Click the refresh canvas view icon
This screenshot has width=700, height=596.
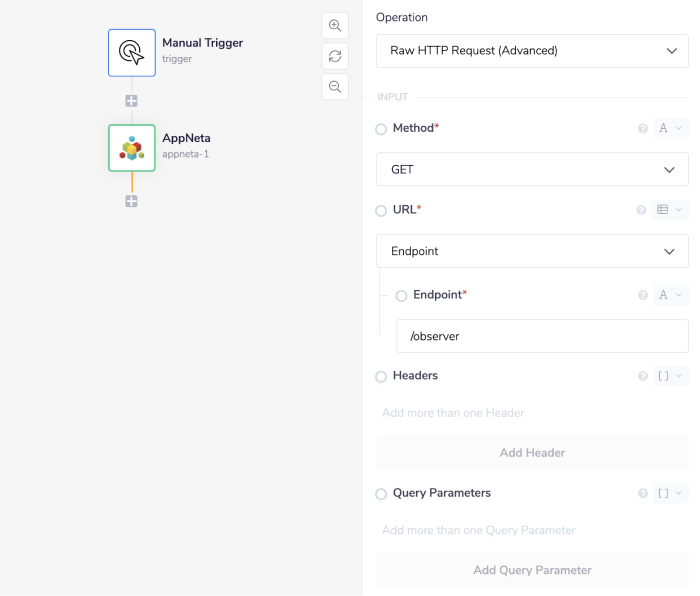[x=335, y=56]
